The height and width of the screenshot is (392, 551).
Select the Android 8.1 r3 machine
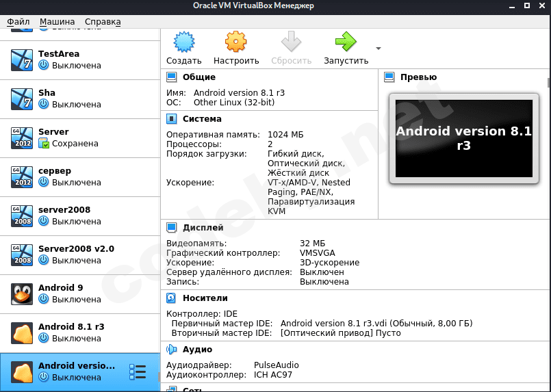[x=80, y=333]
